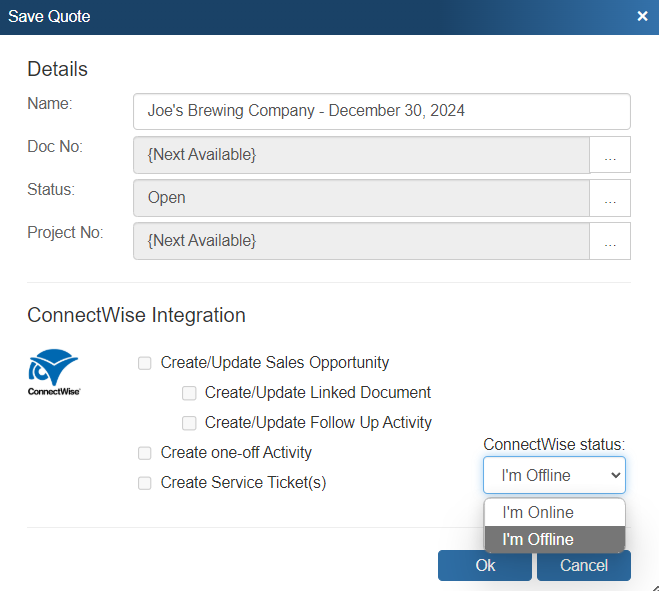
Task: Enable Create one-off Activity checkbox
Action: click(x=145, y=453)
